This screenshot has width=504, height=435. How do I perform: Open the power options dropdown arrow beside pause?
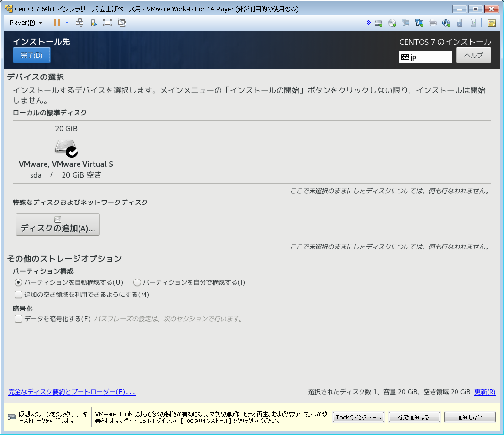pos(67,23)
